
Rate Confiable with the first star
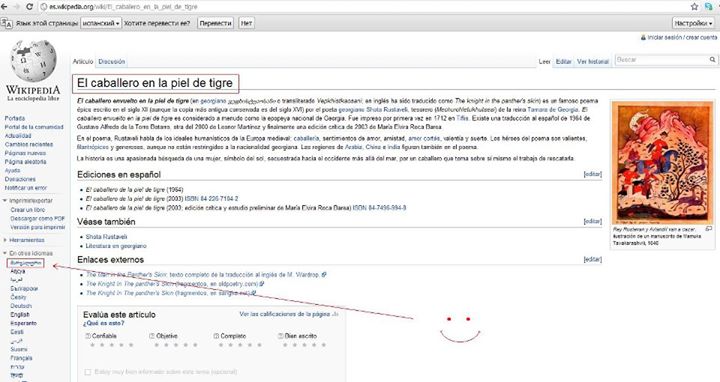pyautogui.click(x=93, y=345)
